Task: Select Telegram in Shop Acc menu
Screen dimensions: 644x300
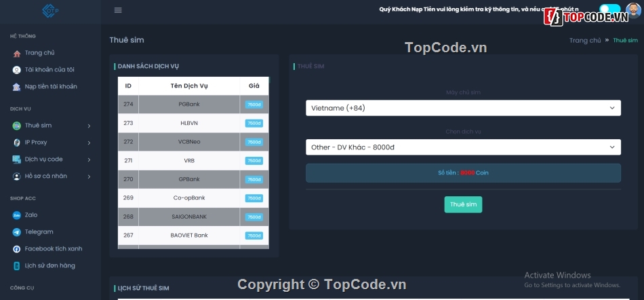Action: point(39,231)
